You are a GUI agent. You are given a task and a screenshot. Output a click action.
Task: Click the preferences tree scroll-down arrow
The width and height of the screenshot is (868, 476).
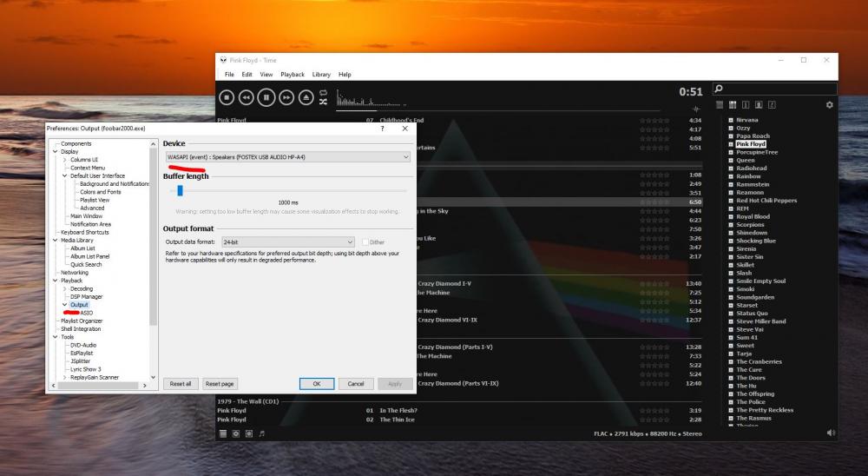[154, 377]
